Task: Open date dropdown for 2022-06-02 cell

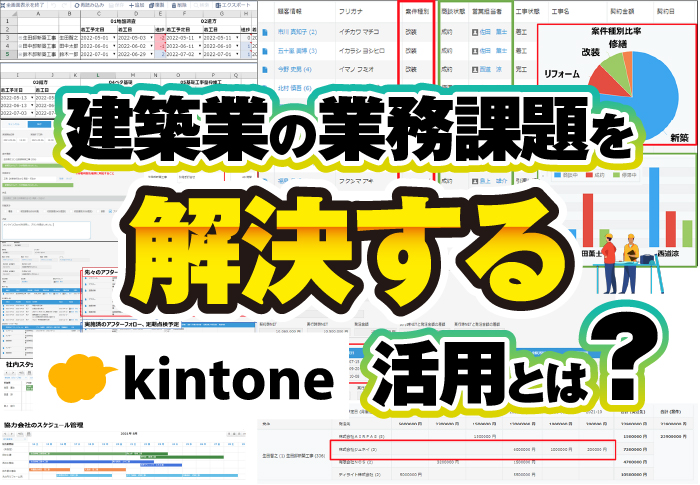Action: tap(151, 46)
